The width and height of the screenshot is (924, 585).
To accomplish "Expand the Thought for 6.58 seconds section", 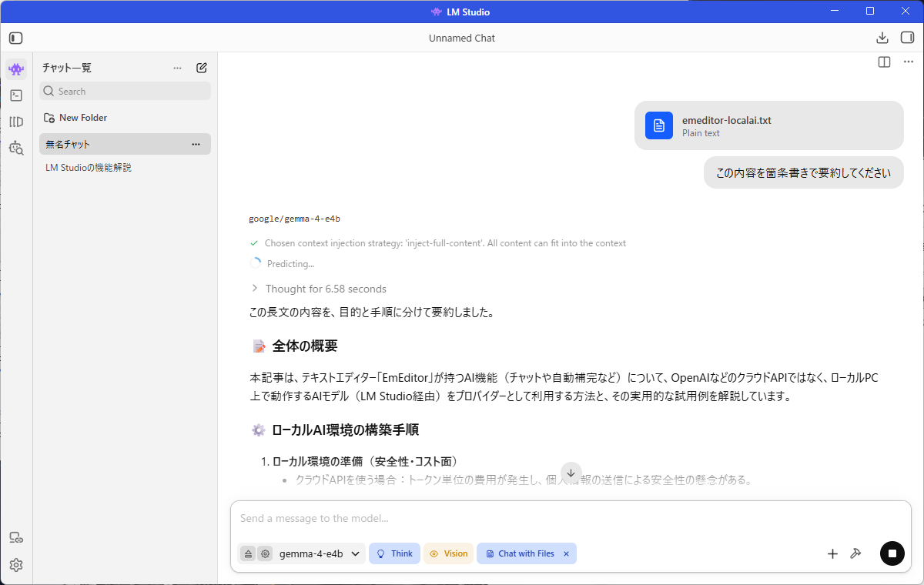I will pyautogui.click(x=318, y=289).
